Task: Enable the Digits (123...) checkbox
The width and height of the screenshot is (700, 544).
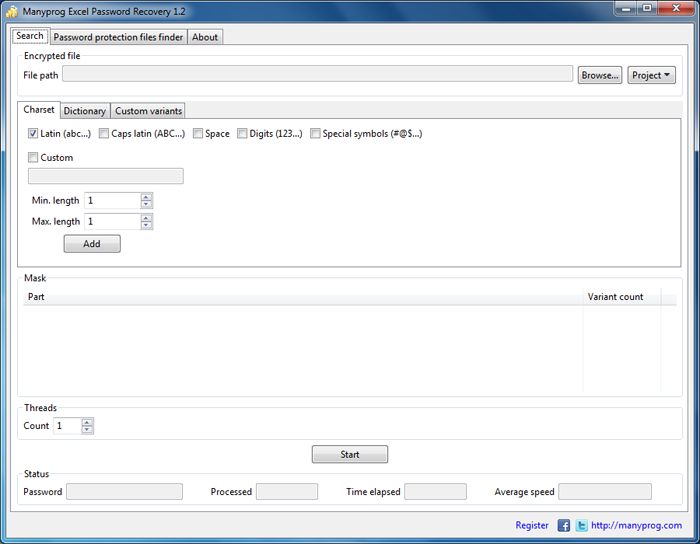Action: click(x=242, y=133)
